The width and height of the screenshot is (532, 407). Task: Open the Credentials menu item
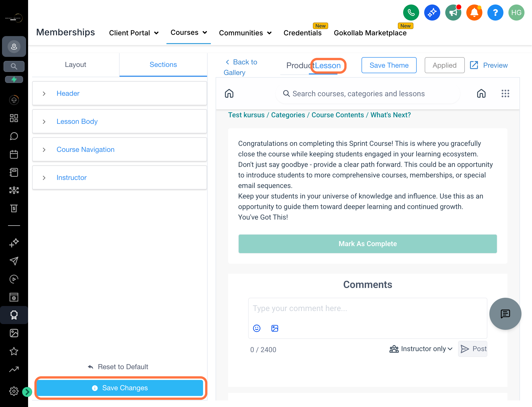click(x=303, y=33)
